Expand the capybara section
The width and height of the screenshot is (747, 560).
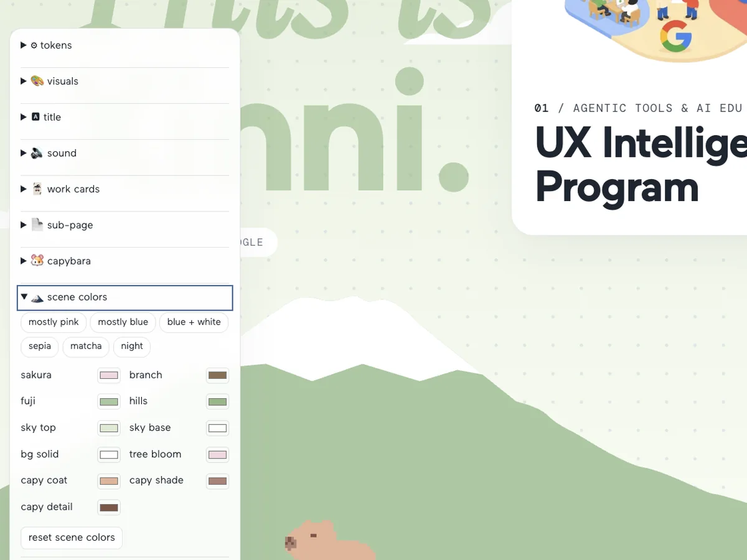click(125, 261)
